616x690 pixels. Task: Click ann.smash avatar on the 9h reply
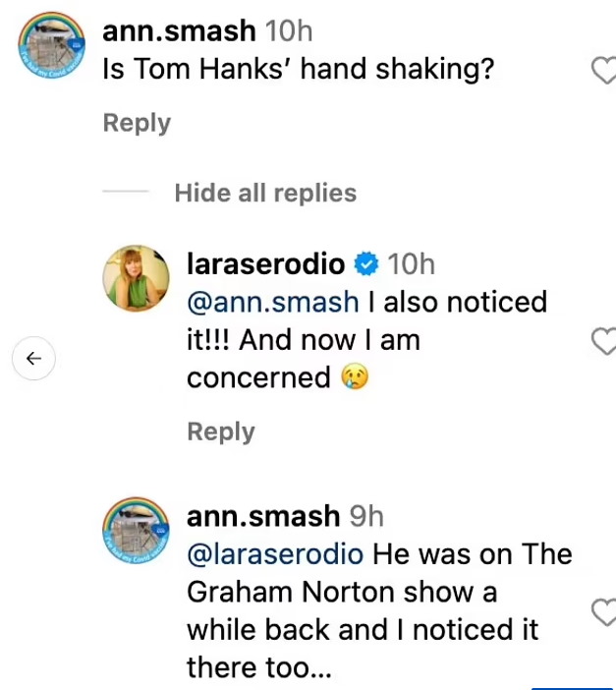136,532
